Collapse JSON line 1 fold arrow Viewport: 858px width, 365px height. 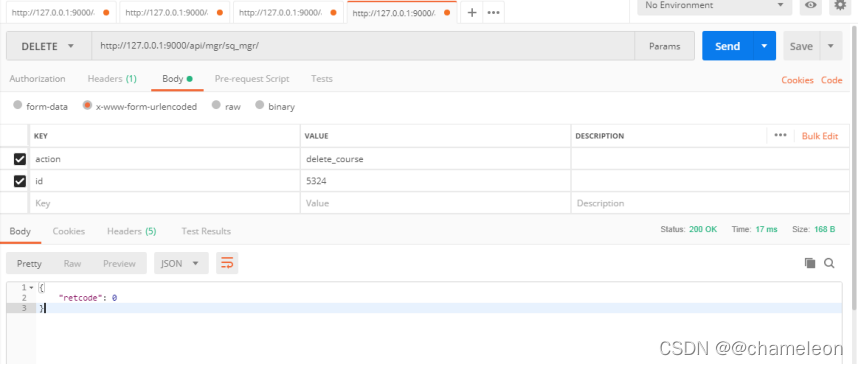coord(31,287)
